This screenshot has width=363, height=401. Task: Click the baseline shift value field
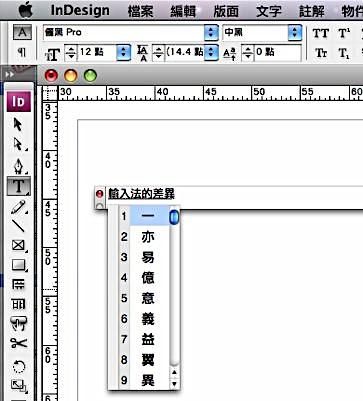click(277, 52)
